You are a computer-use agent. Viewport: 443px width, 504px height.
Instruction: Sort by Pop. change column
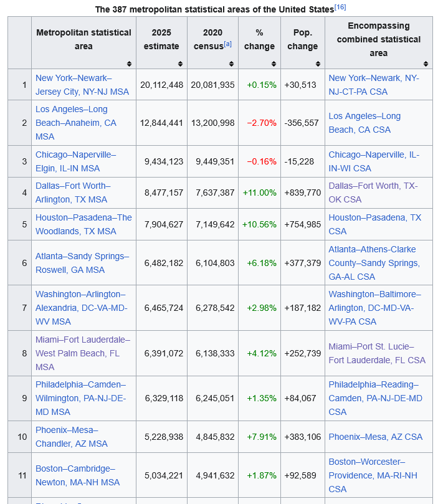point(318,64)
